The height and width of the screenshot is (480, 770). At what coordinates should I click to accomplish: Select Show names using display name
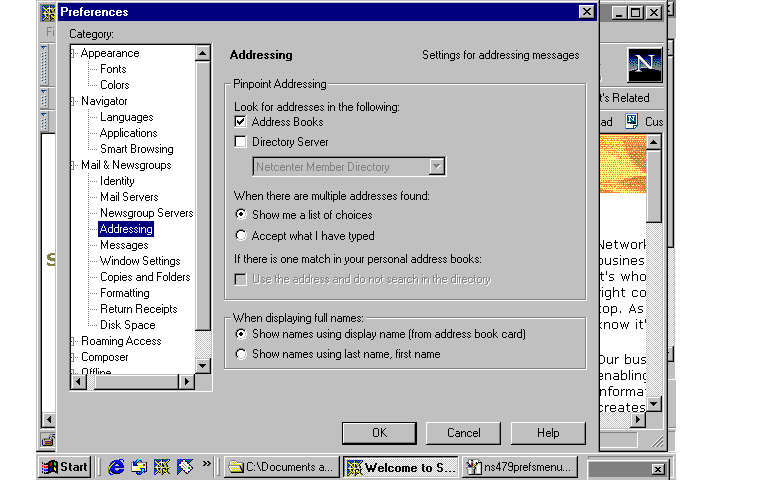[241, 334]
